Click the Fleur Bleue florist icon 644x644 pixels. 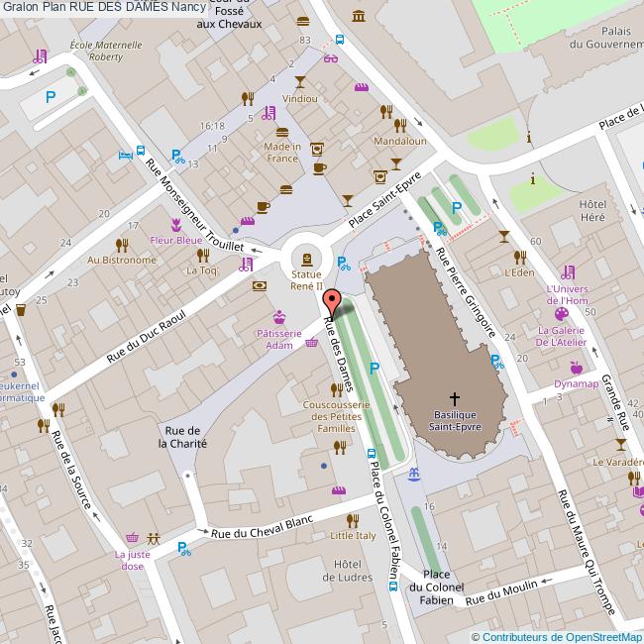[x=175, y=225]
